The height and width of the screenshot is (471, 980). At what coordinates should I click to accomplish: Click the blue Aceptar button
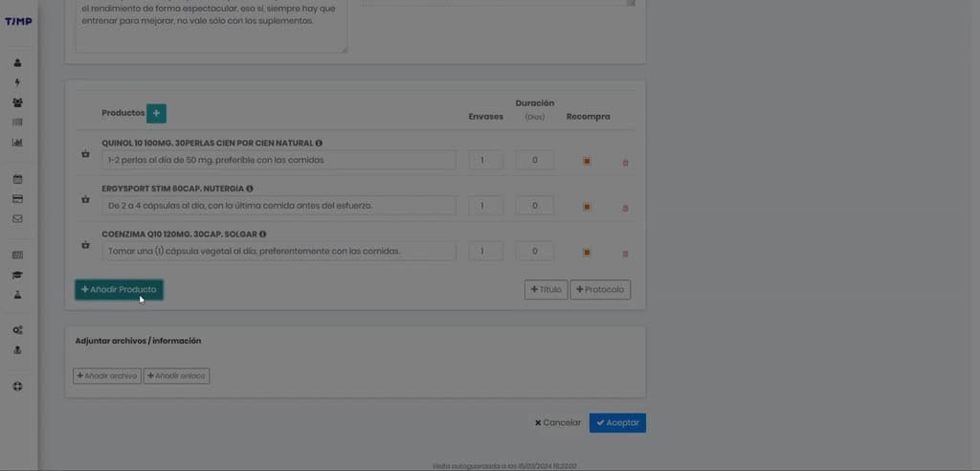point(617,423)
